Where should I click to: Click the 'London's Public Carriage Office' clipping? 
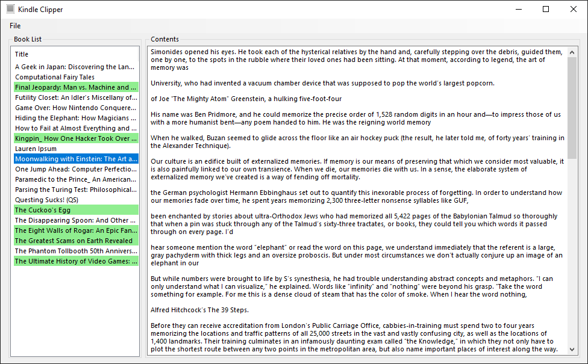point(354,338)
